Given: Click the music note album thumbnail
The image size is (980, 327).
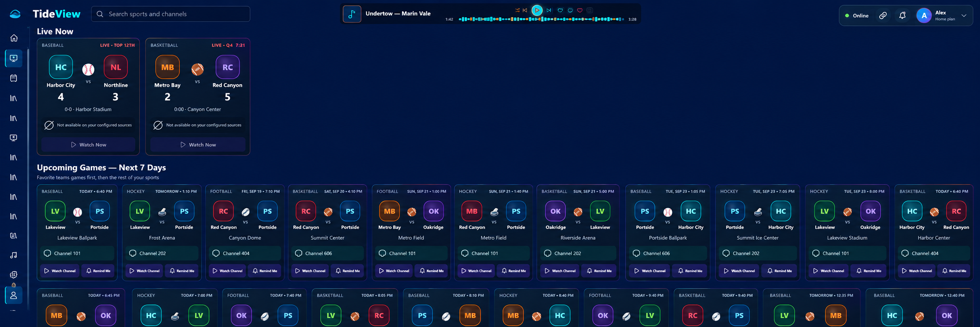Looking at the screenshot, I should pos(352,14).
